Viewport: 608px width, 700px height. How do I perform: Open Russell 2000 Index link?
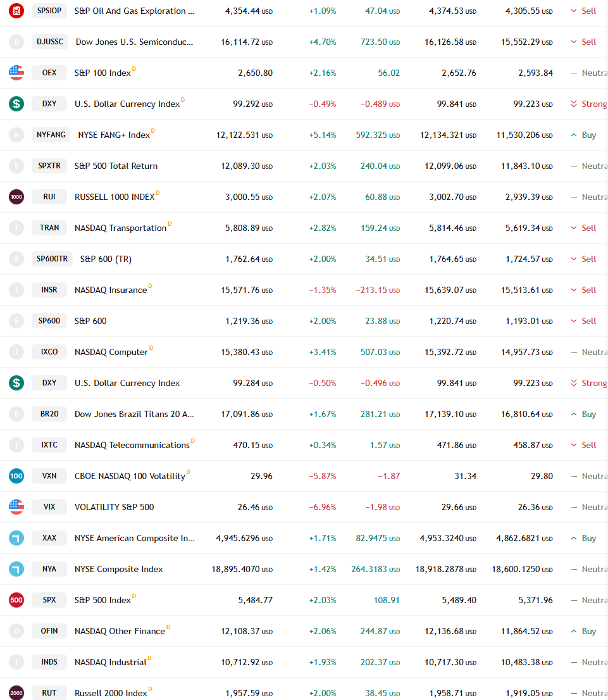tap(111, 693)
